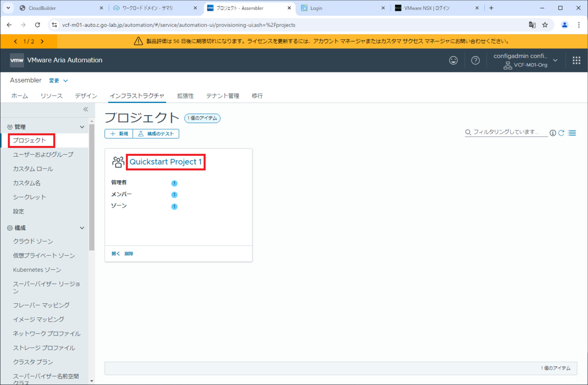Click the VMware Aria Automation logo
Viewport: 588px width, 385px height.
coord(17,60)
